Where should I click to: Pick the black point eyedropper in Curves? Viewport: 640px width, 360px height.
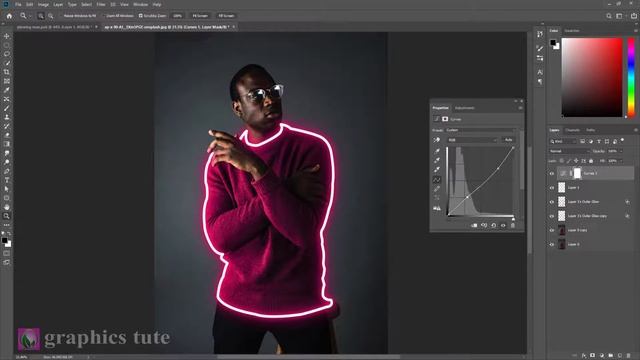coord(437,151)
